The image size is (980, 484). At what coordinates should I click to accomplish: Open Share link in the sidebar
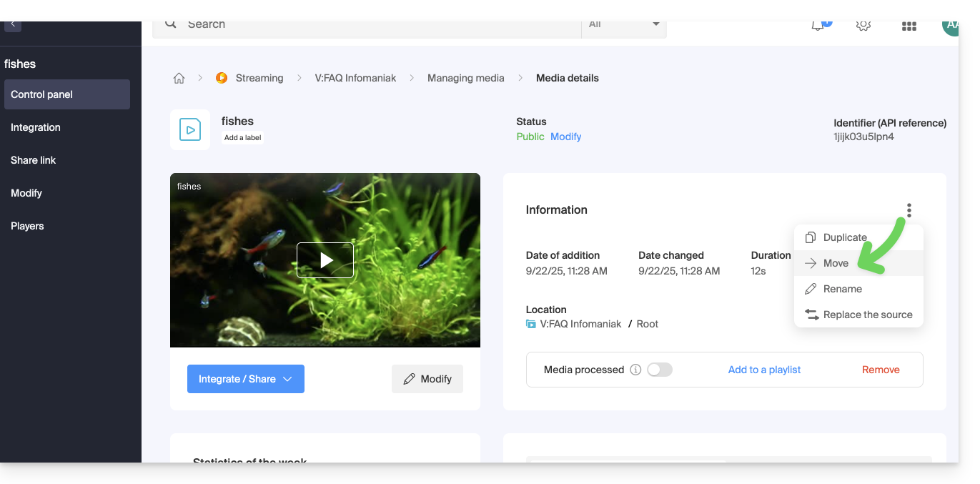coord(34,160)
